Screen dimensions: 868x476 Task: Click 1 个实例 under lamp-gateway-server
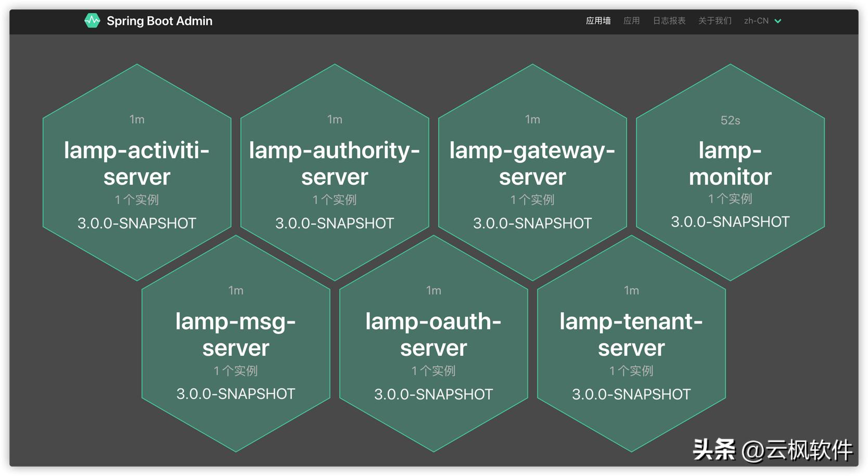(532, 199)
